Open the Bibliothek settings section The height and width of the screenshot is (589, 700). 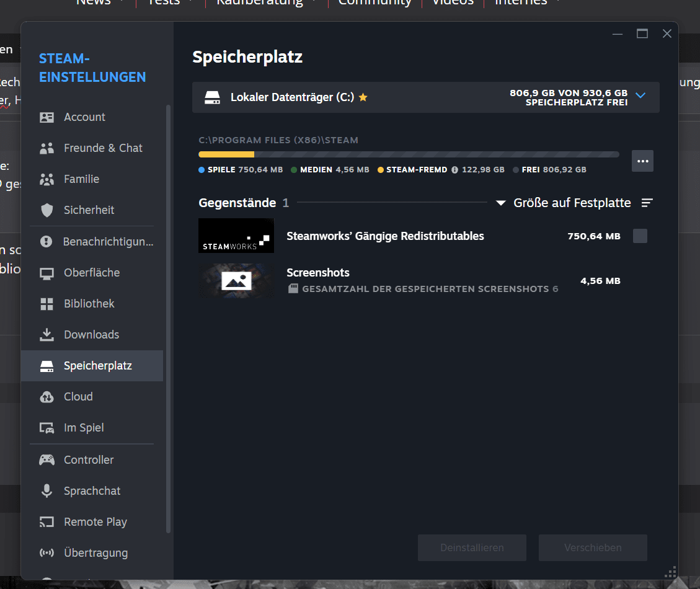92,304
